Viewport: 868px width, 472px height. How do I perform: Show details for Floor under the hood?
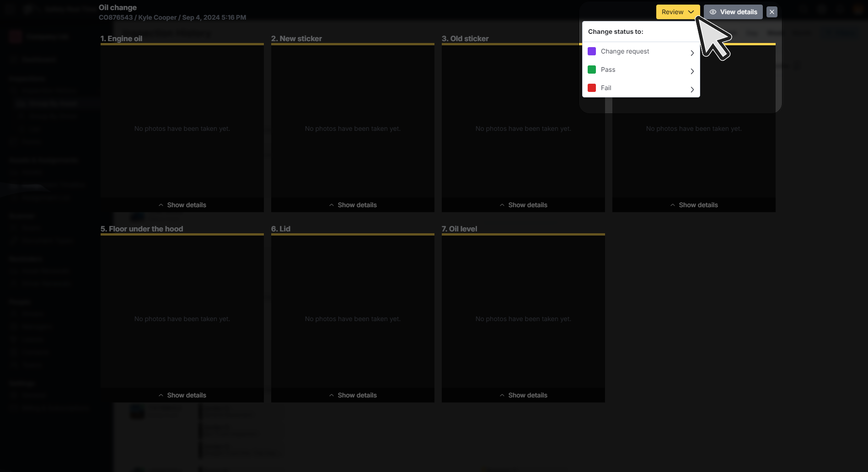(182, 395)
